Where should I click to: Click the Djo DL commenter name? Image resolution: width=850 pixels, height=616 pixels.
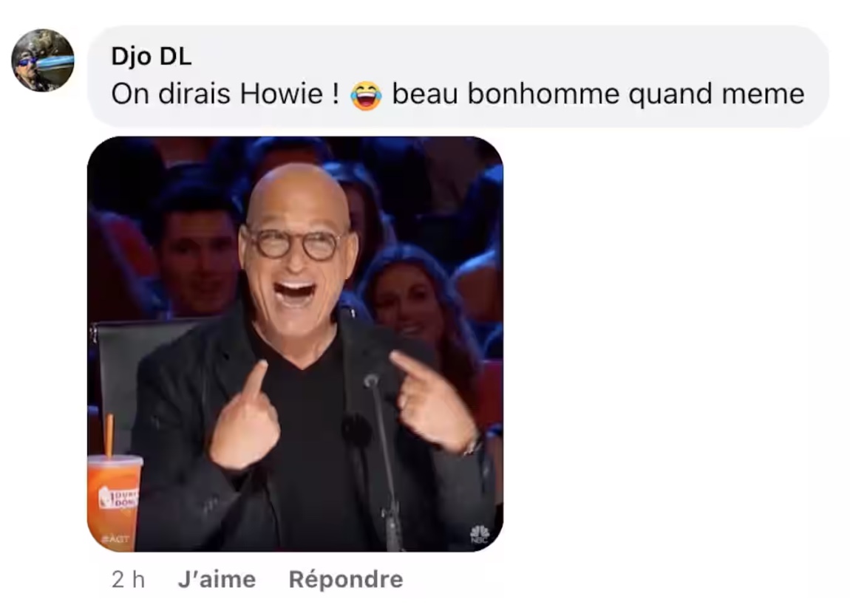click(x=152, y=56)
